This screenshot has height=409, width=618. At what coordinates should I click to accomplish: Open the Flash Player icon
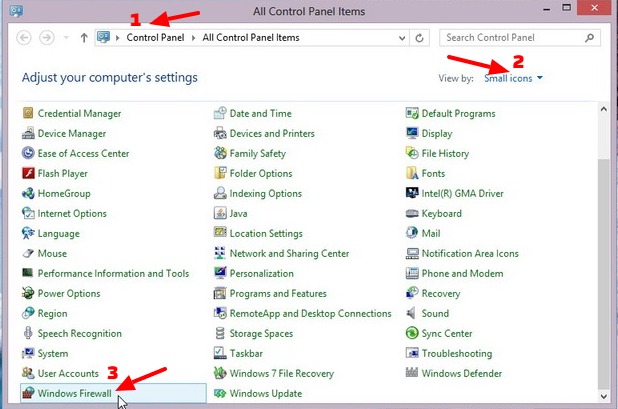point(28,173)
